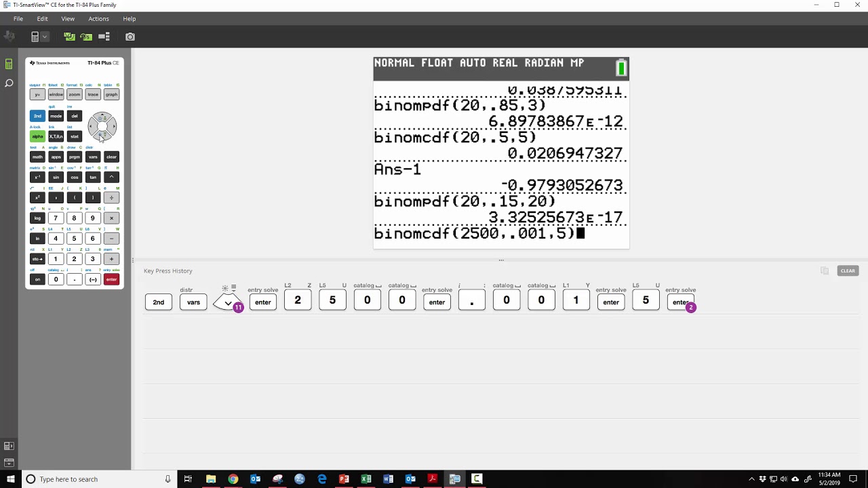Click the Windows Start button
Viewport: 868px width, 488px height.
tap(10, 479)
